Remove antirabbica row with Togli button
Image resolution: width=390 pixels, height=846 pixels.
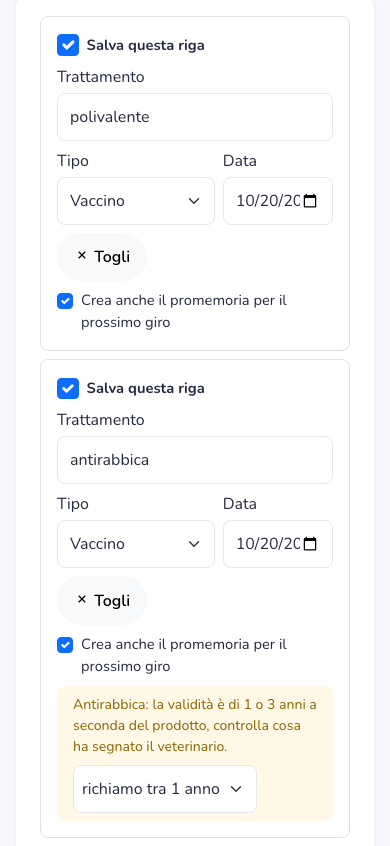click(102, 601)
